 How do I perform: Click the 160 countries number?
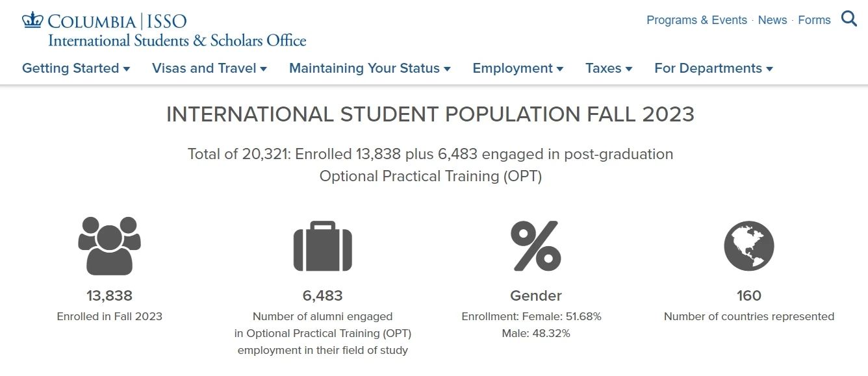click(x=748, y=296)
